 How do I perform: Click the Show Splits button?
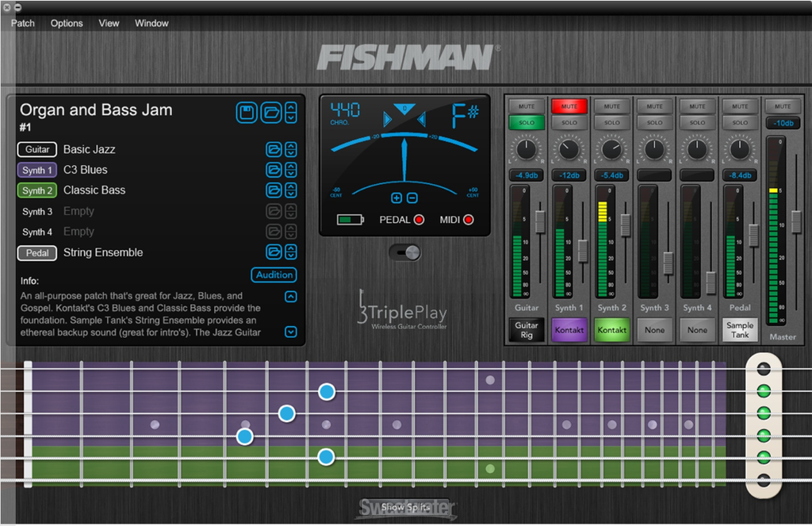pyautogui.click(x=405, y=508)
